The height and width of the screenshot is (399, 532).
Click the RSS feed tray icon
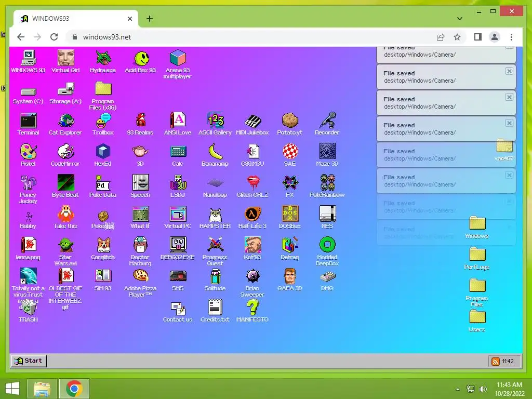tap(496, 362)
